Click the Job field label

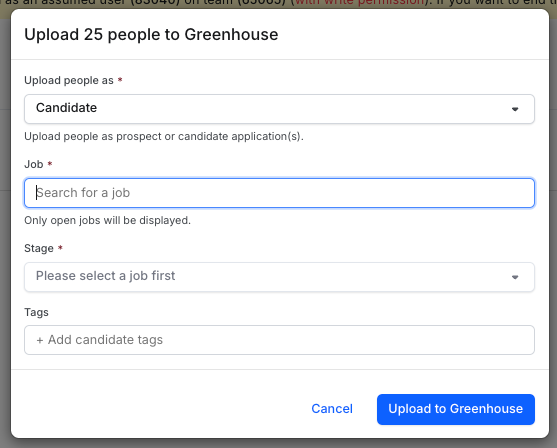click(34, 164)
